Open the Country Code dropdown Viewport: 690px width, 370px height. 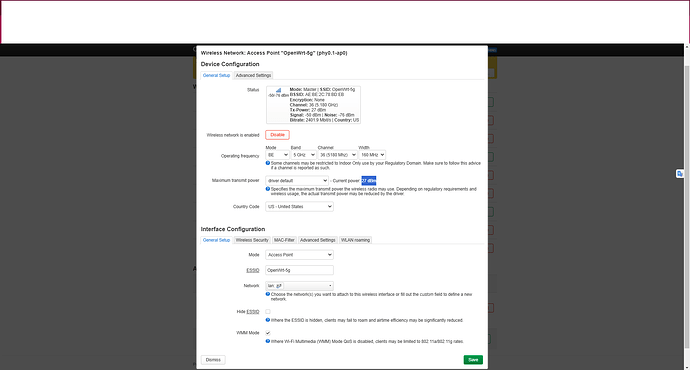coord(299,206)
